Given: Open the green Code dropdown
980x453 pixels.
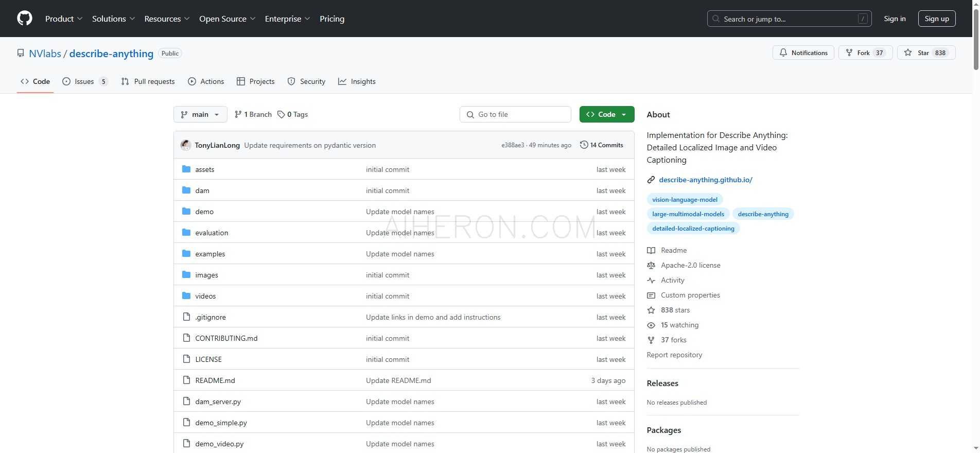Looking at the screenshot, I should click(606, 114).
